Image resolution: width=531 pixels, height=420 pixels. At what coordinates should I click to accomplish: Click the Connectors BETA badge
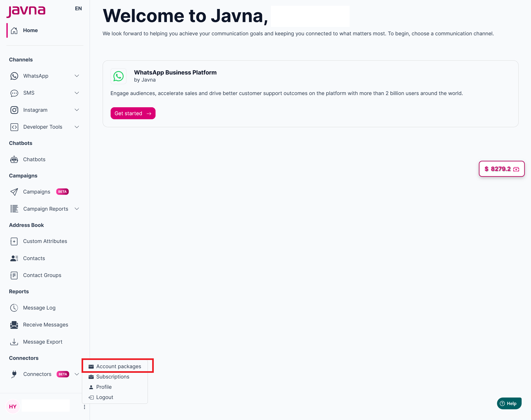point(63,374)
